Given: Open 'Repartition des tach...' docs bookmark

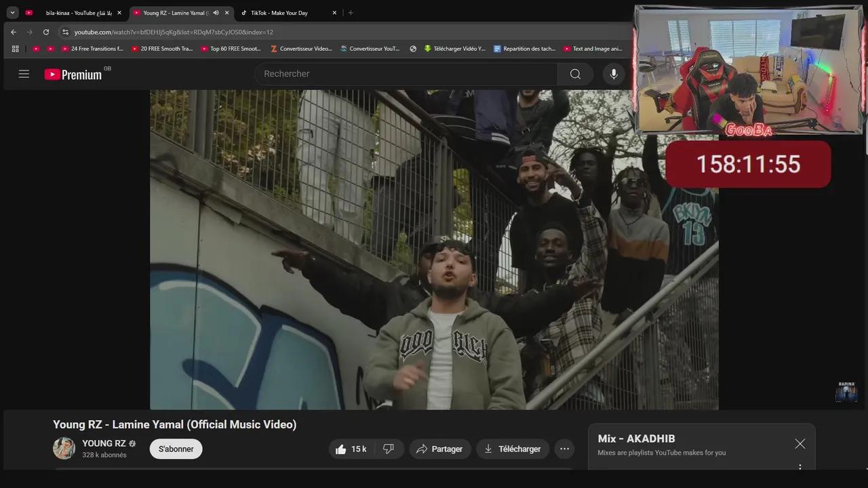Looking at the screenshot, I should point(525,49).
